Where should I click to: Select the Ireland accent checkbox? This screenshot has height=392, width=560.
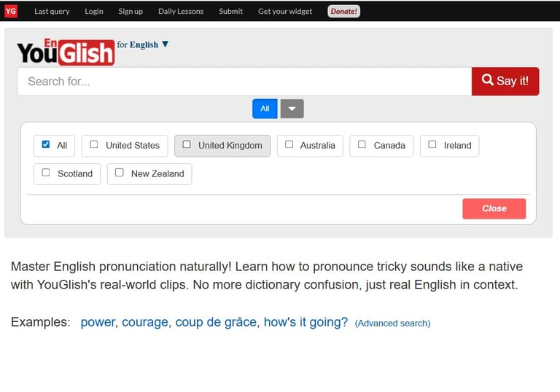click(x=432, y=144)
